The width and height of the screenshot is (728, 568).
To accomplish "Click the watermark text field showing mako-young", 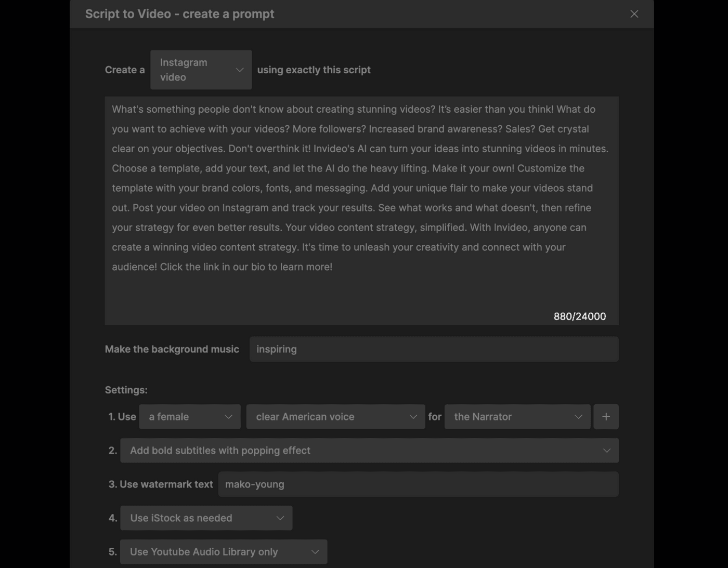I will point(418,484).
